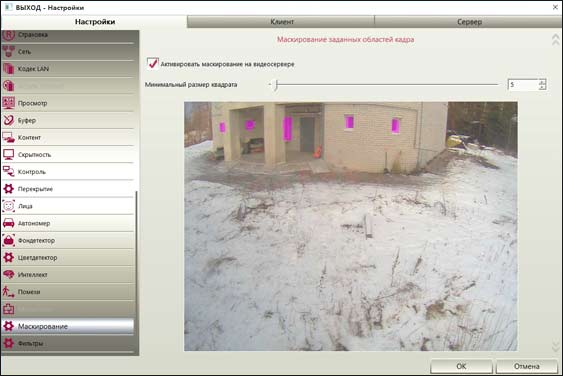Click the minimum square size value field

click(523, 84)
